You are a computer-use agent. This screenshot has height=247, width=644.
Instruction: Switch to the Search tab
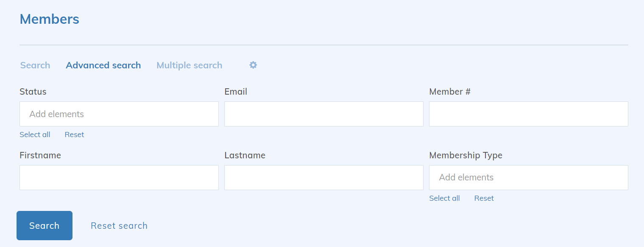(x=35, y=65)
